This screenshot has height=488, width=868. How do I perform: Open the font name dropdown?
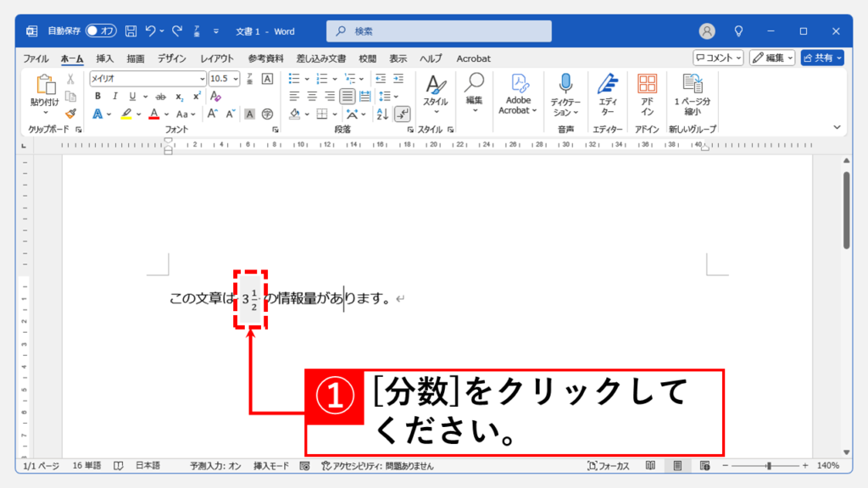[201, 78]
